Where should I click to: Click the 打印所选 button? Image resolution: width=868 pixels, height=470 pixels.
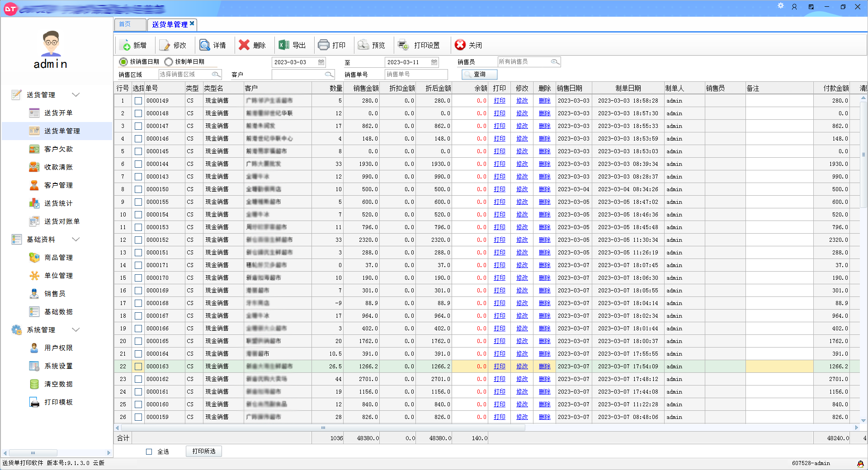click(204, 451)
